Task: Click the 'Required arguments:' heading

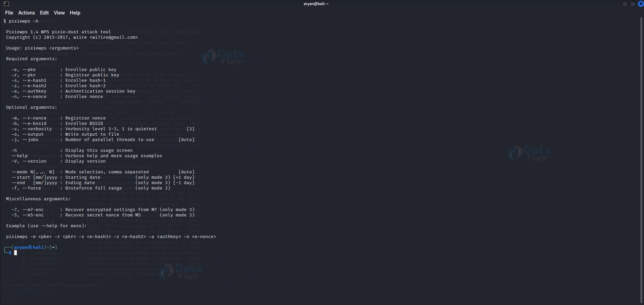Action: [x=32, y=59]
